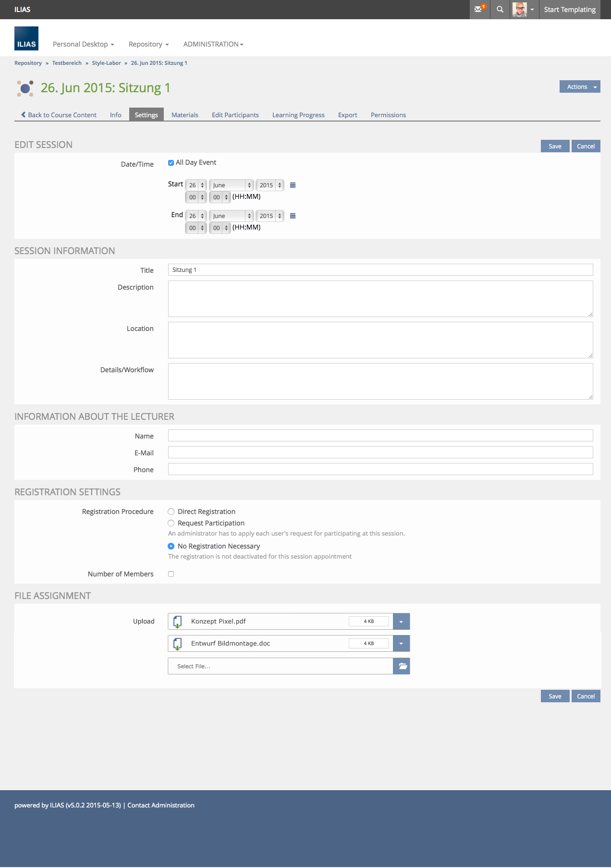
Task: Enable the Number of Members checkbox
Action: [x=171, y=574]
